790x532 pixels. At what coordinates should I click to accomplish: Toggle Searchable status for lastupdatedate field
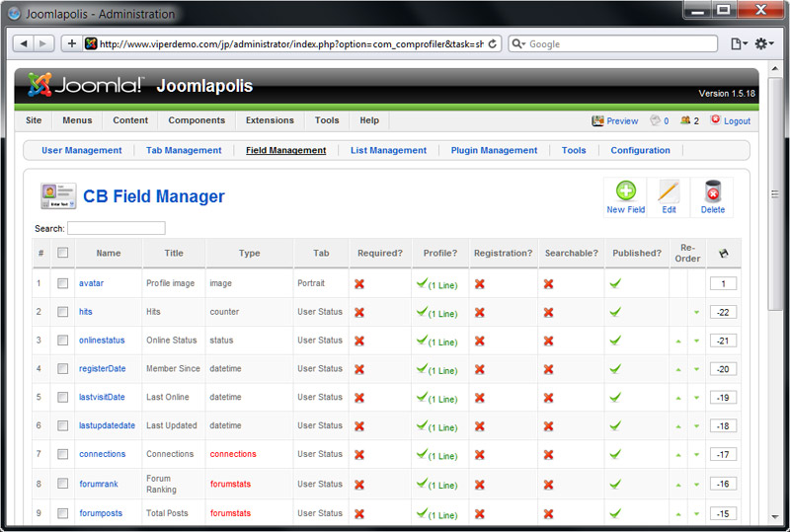(x=549, y=426)
